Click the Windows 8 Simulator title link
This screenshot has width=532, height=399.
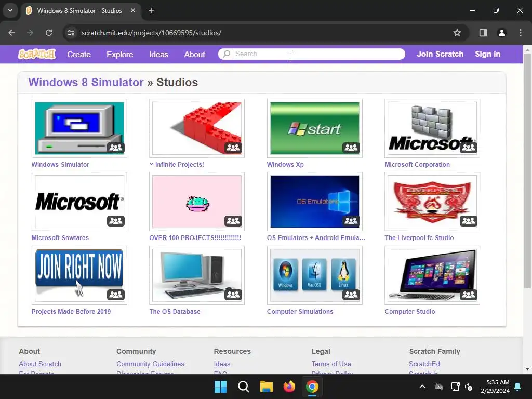(86, 82)
